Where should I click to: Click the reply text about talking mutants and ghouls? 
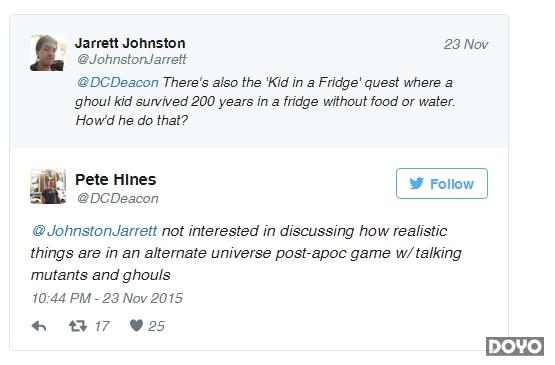pyautogui.click(x=246, y=253)
